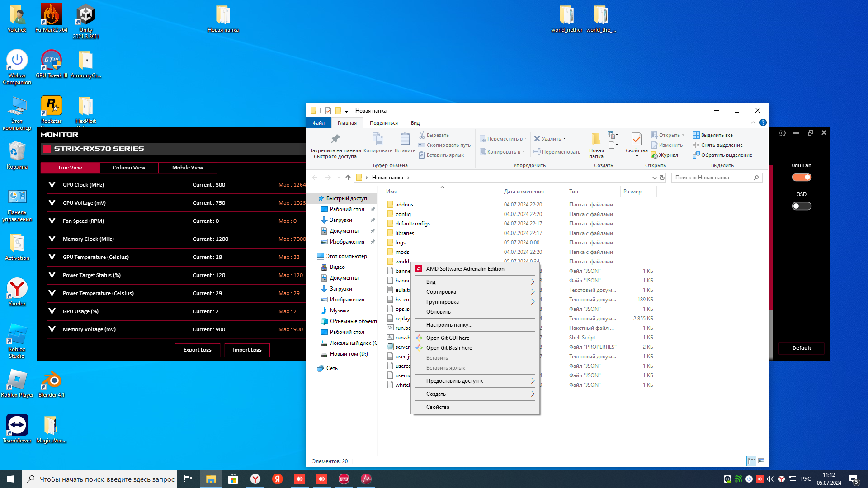The height and width of the screenshot is (488, 868).
Task: Sort by Дата изменения column header
Action: pyautogui.click(x=533, y=192)
